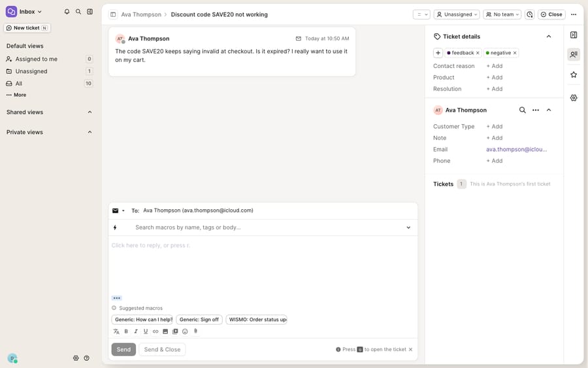Search customer with magnifier icon

coord(523,110)
